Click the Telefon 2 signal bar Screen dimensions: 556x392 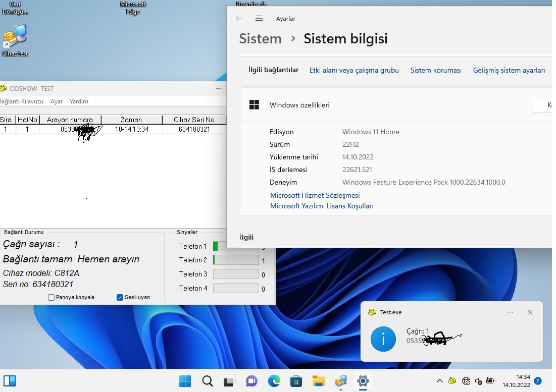pyautogui.click(x=236, y=260)
